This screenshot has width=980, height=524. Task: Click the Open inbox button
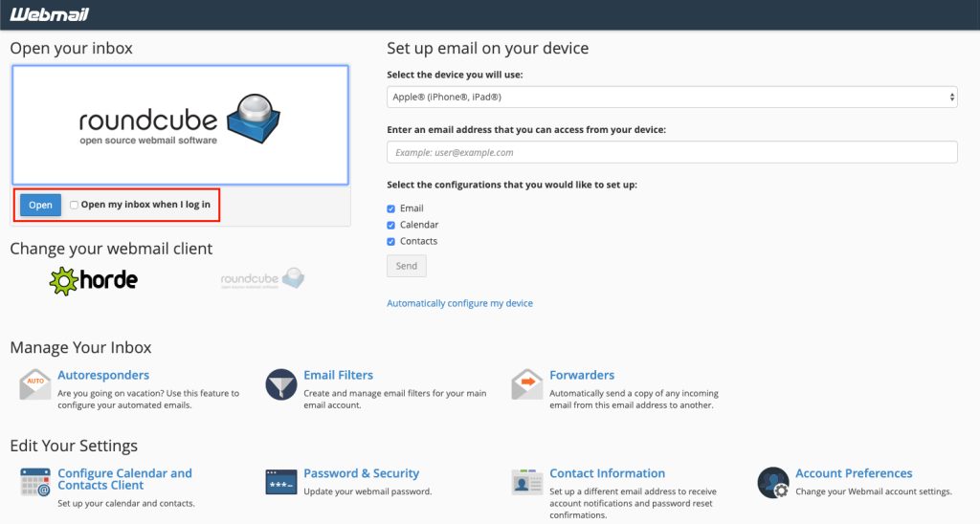click(x=40, y=205)
